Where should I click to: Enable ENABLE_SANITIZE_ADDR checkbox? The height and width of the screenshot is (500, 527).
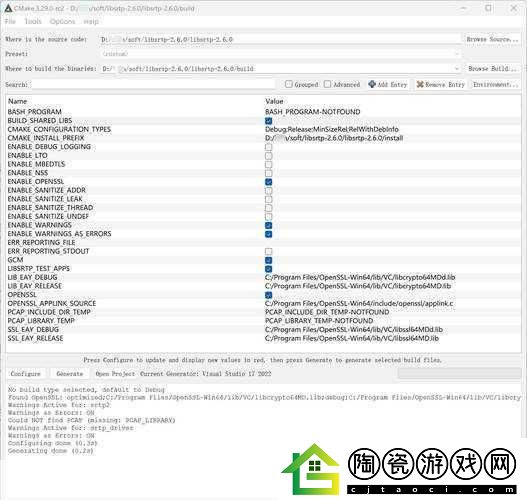coord(268,191)
